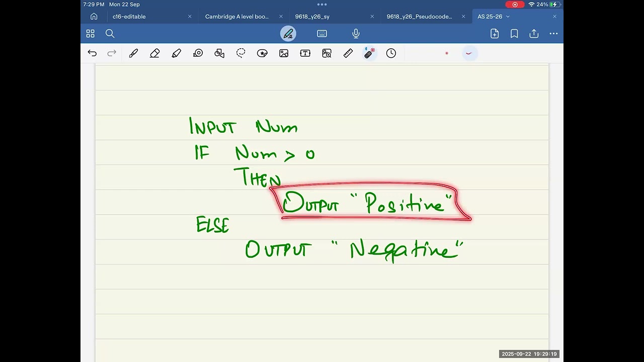
Task: Tap the three-dot multitasking handle at top
Action: (322, 5)
